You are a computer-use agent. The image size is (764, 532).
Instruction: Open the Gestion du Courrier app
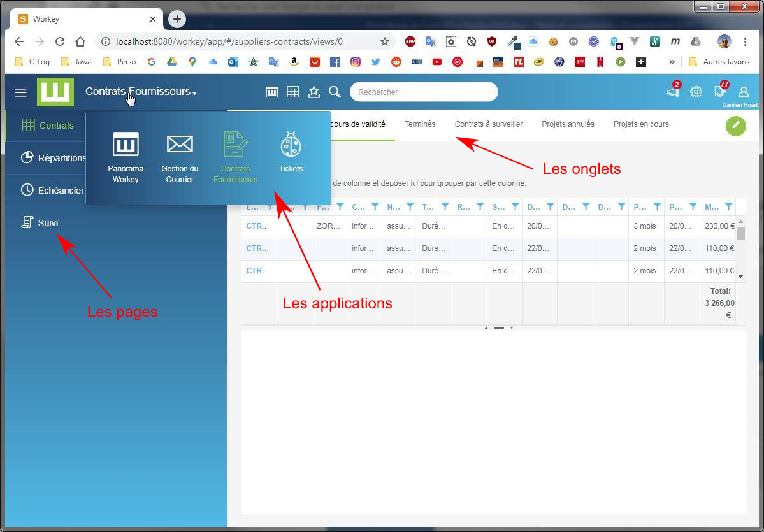(x=180, y=156)
